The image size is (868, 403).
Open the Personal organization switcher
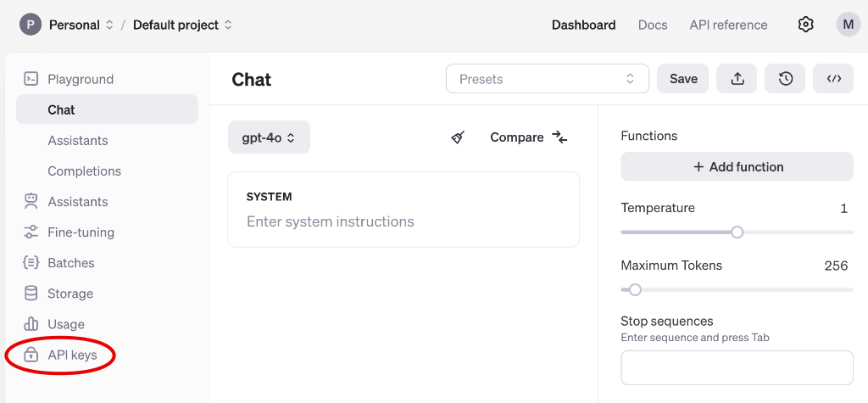pos(81,25)
